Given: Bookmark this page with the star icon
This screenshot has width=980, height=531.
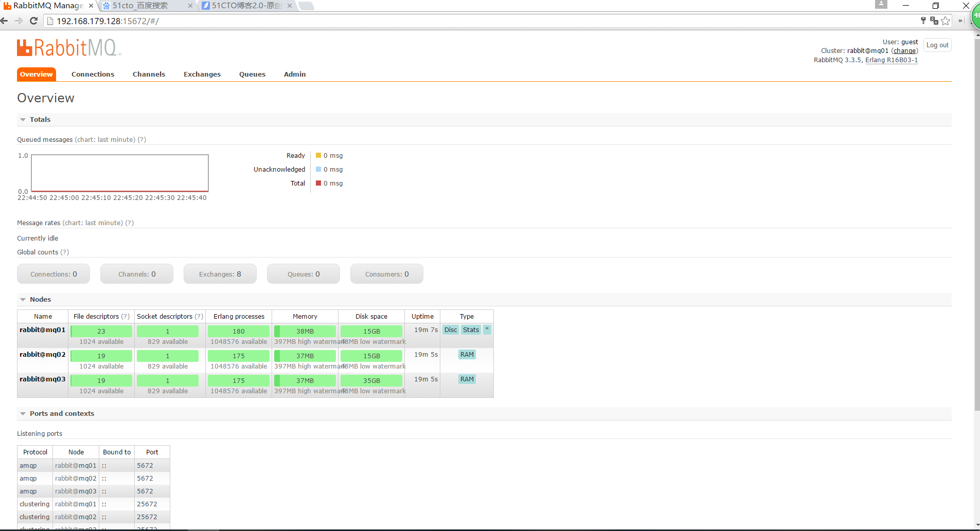Looking at the screenshot, I should click(946, 21).
